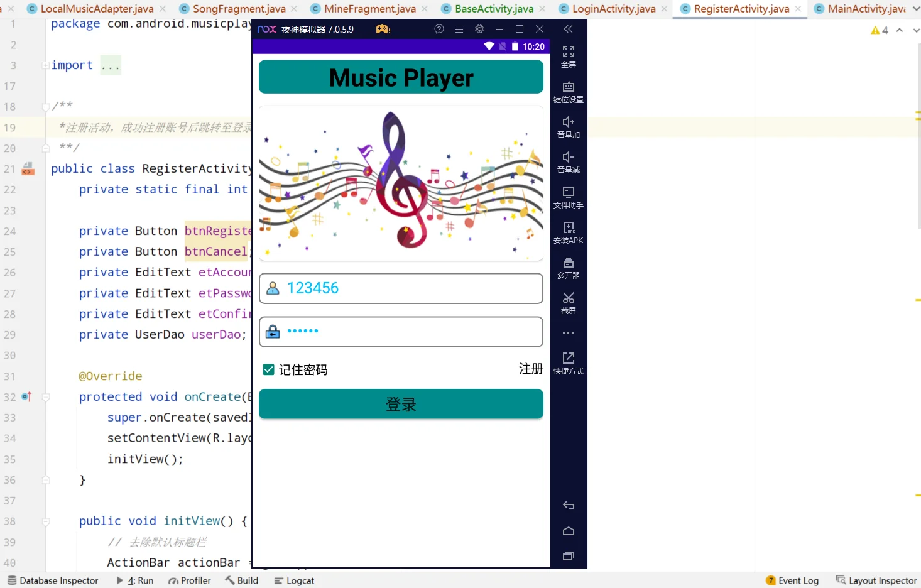Open the 文件助手 file assistant
The width and height of the screenshot is (921, 588).
tap(569, 197)
